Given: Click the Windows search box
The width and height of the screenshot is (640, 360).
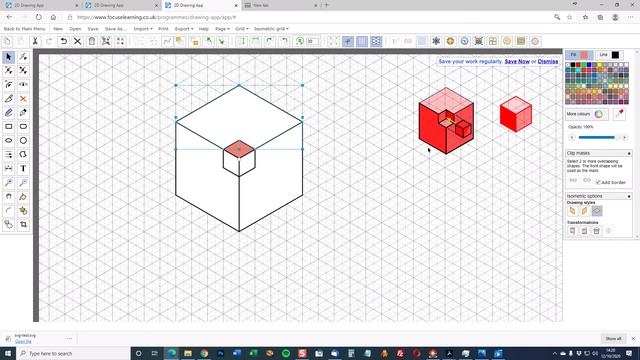Looking at the screenshot, I should pyautogui.click(x=73, y=353).
